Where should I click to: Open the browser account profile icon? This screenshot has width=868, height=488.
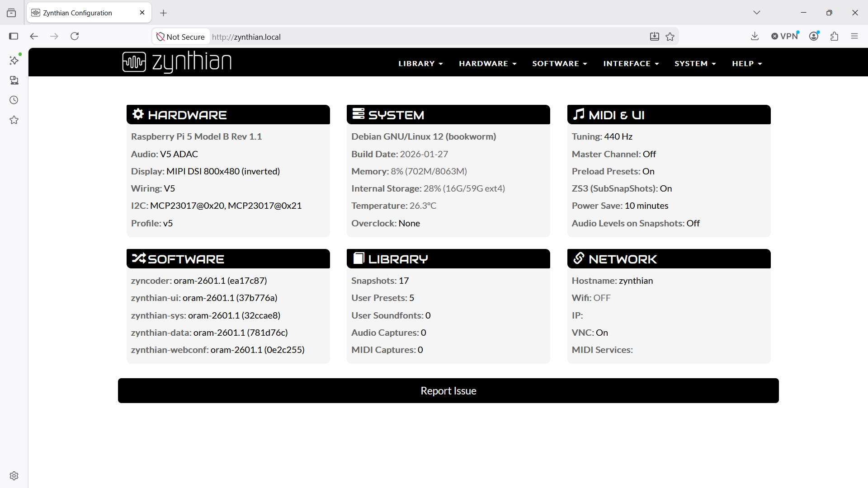(814, 36)
